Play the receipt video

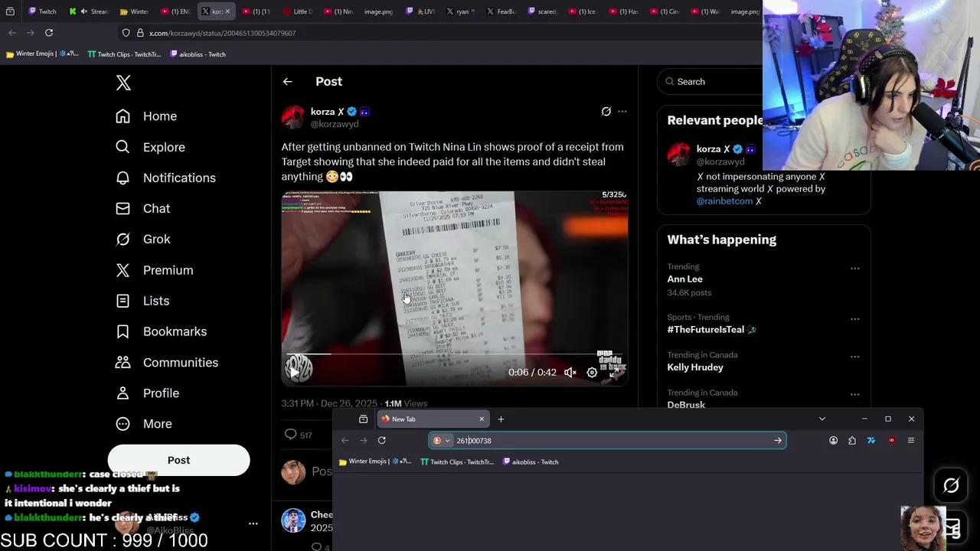pos(294,373)
